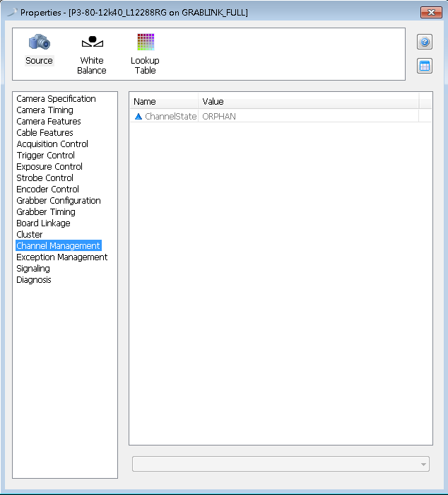Open Exposure Control category
The height and width of the screenshot is (495, 448).
49,167
